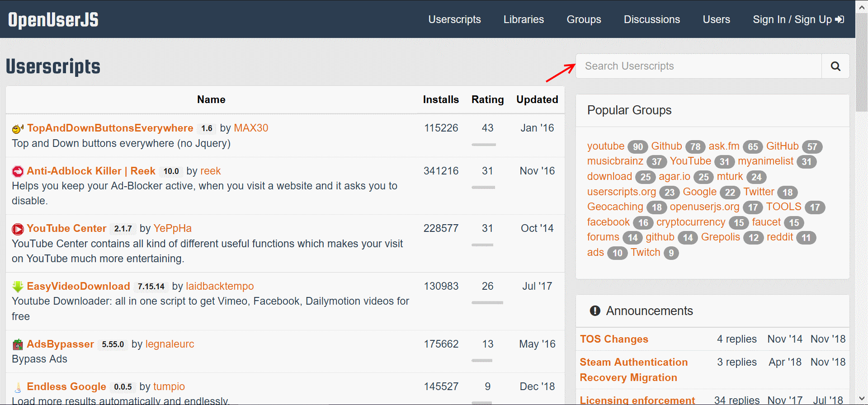Open the faucet group

click(x=766, y=222)
